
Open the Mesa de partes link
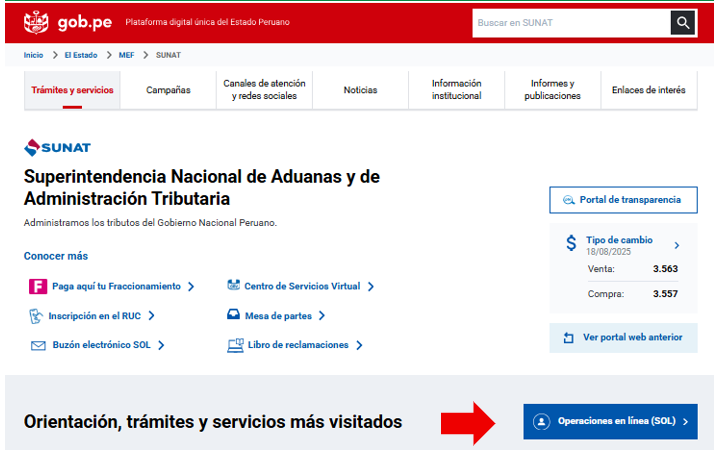278,316
